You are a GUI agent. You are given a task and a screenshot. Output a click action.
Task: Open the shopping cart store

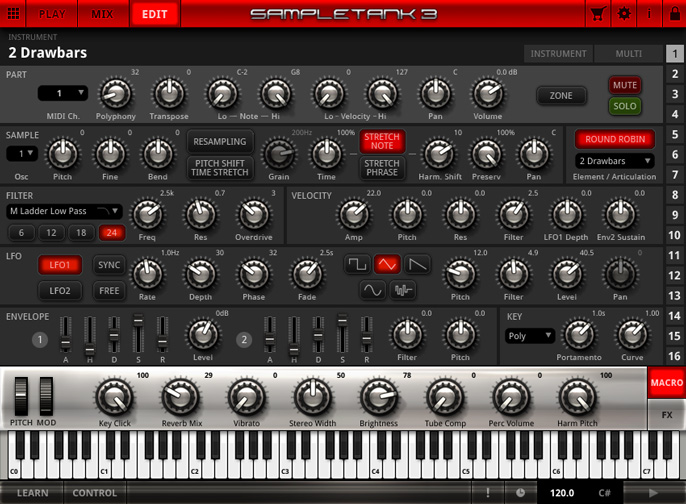tap(598, 14)
